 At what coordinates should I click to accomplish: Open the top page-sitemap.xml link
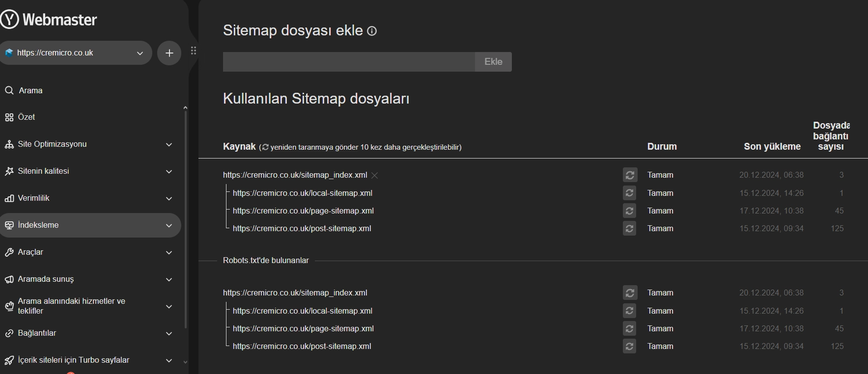click(303, 211)
